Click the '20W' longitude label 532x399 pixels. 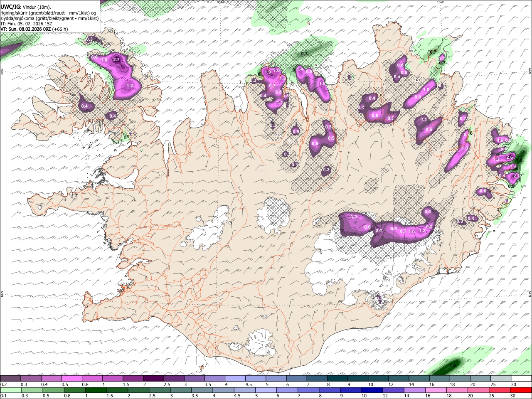221,2
